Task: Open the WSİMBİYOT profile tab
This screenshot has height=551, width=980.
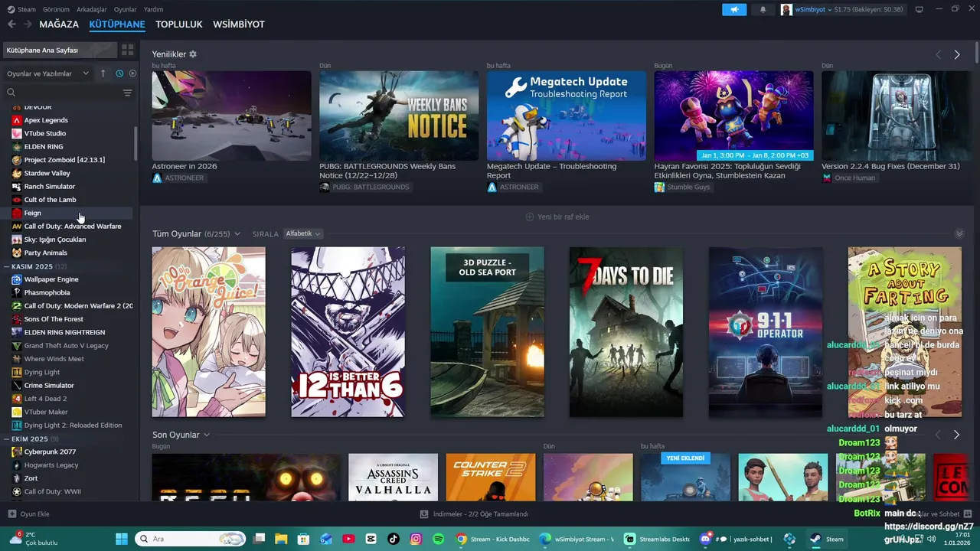Action: 239,24
